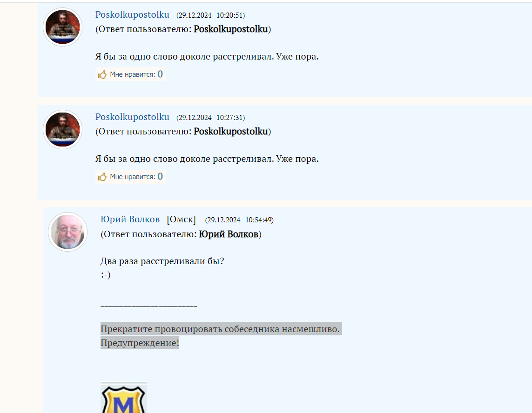This screenshot has height=413, width=532.
Task: Click bold Poskolkupostolku reply reference in 10:27:31 comment
Action: pos(231,132)
